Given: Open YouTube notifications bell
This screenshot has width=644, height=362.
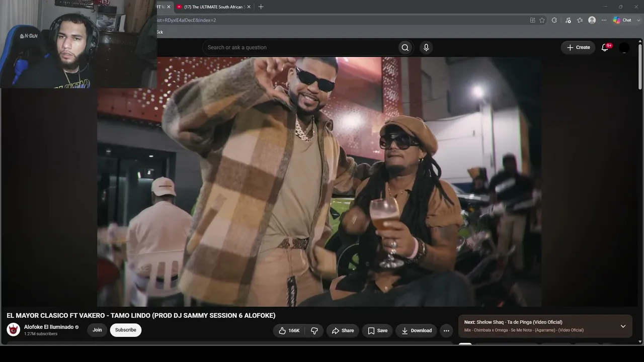Looking at the screenshot, I should pos(605,47).
